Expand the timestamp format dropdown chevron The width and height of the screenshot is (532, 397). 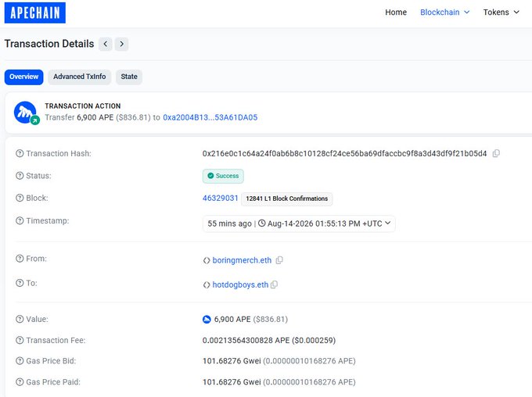pyautogui.click(x=387, y=223)
